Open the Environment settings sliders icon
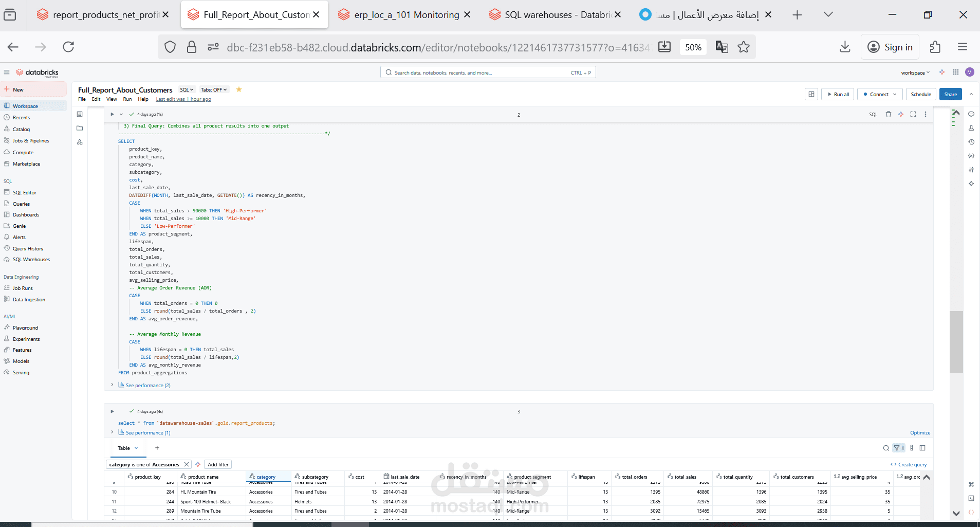980x527 pixels. (x=971, y=170)
